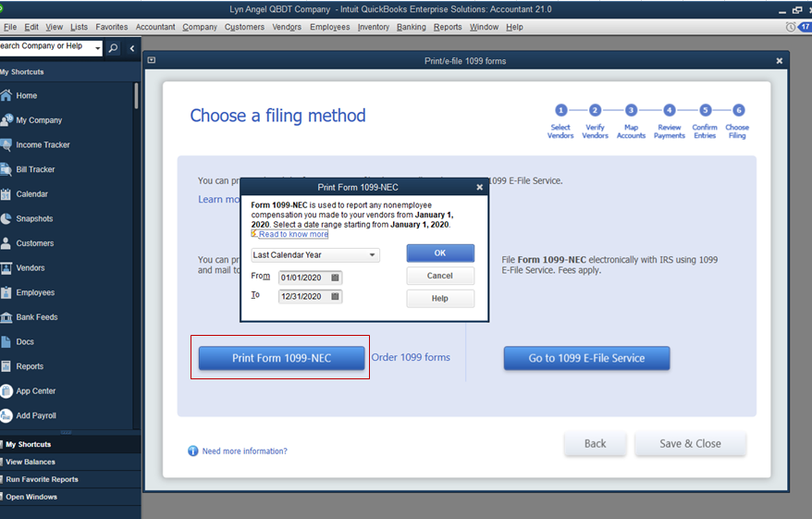
Task: Open Bank Feeds in the sidebar
Action: point(36,317)
